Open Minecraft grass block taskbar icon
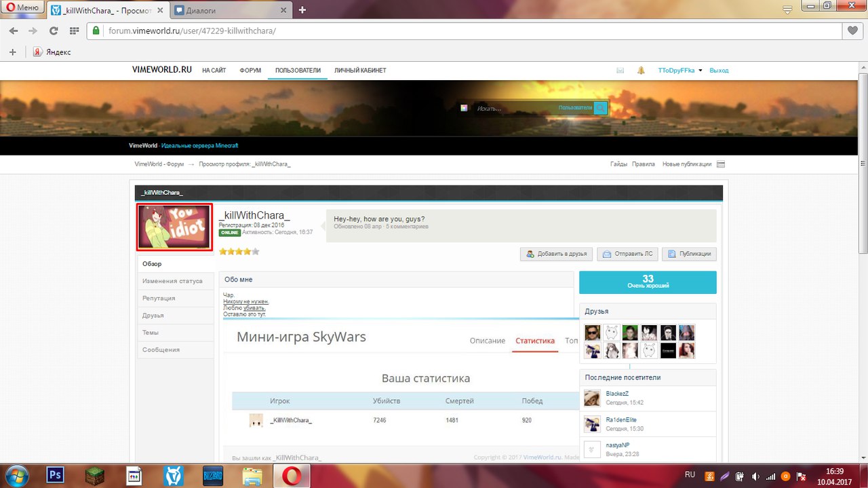The image size is (868, 488). pyautogui.click(x=94, y=475)
